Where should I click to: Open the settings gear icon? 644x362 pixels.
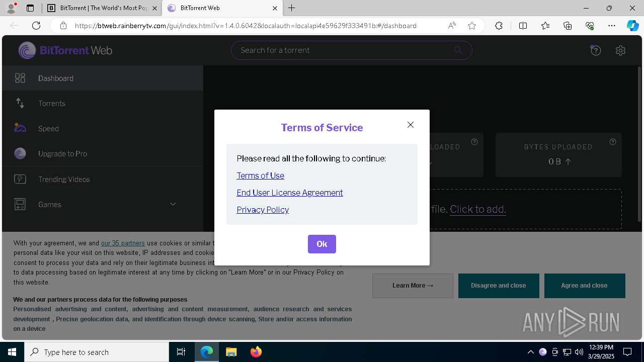point(620,50)
